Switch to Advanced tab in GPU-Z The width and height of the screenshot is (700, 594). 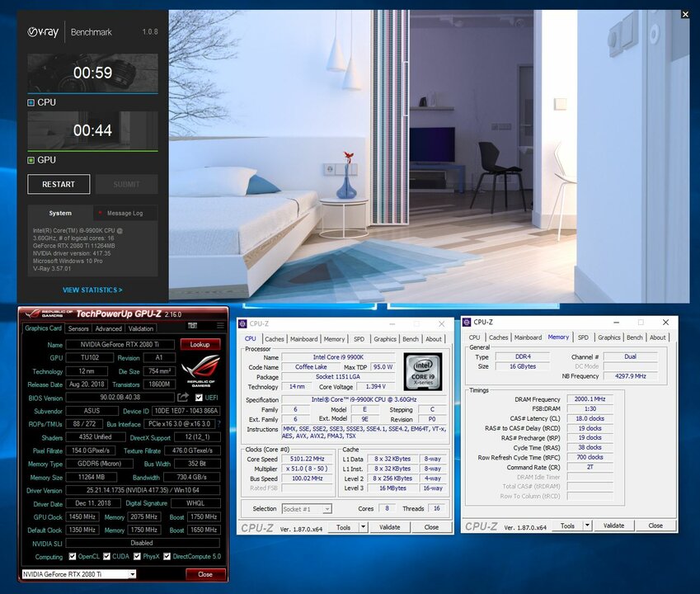(x=109, y=328)
